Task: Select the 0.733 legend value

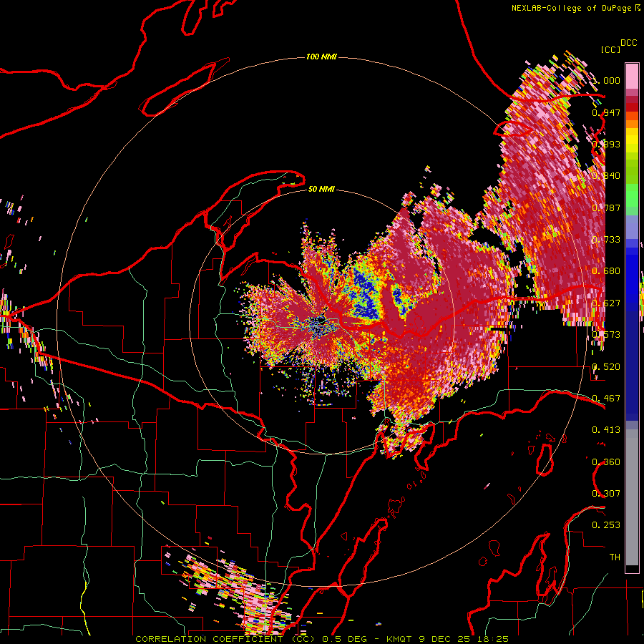Action: tap(606, 240)
